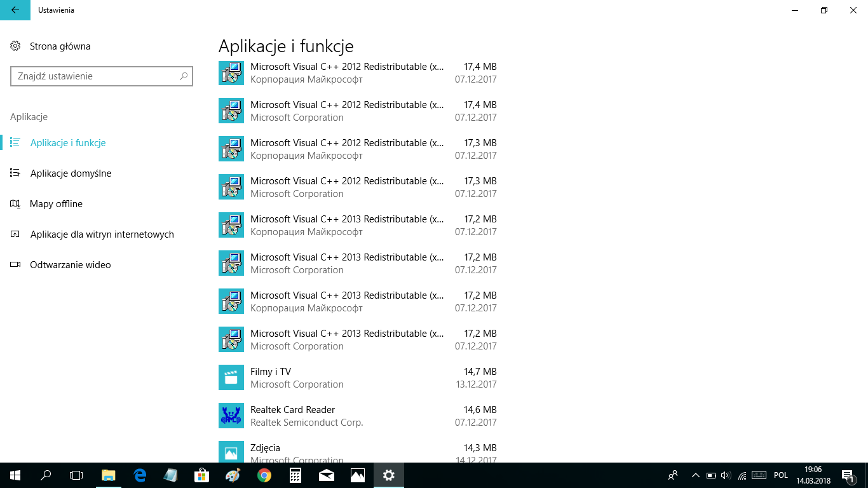Open the notepad app on taskbar
This screenshot has height=488, width=868.
click(x=171, y=475)
